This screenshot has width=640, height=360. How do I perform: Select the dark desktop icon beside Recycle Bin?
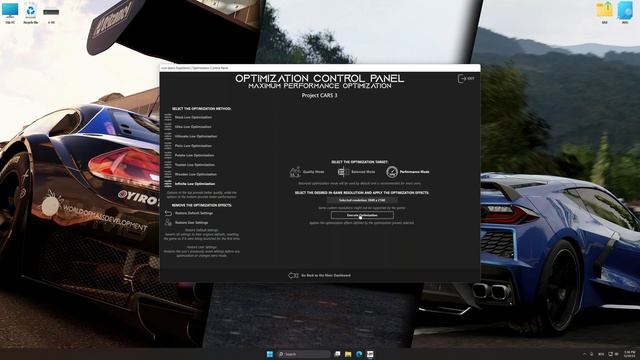(51, 14)
